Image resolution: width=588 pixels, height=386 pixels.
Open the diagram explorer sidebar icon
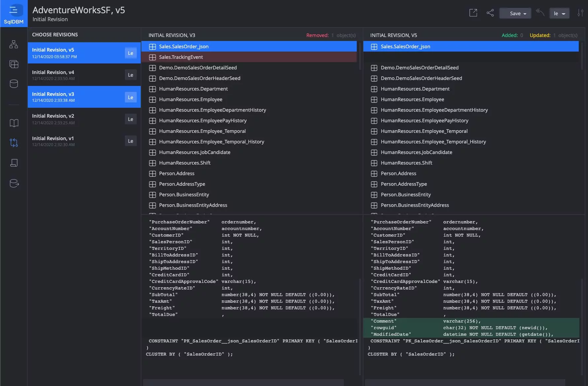[x=14, y=44]
